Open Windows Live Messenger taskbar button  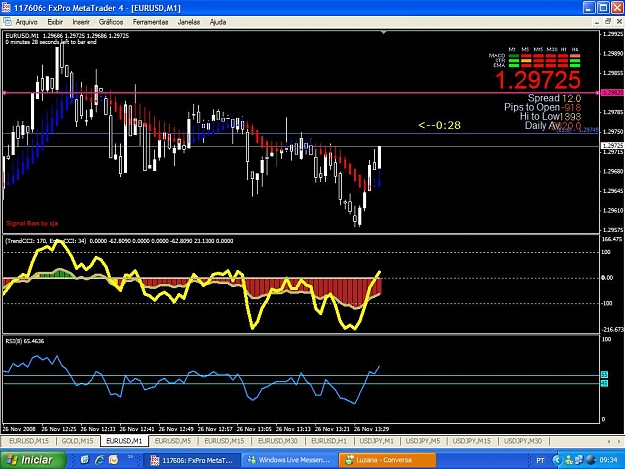289,460
